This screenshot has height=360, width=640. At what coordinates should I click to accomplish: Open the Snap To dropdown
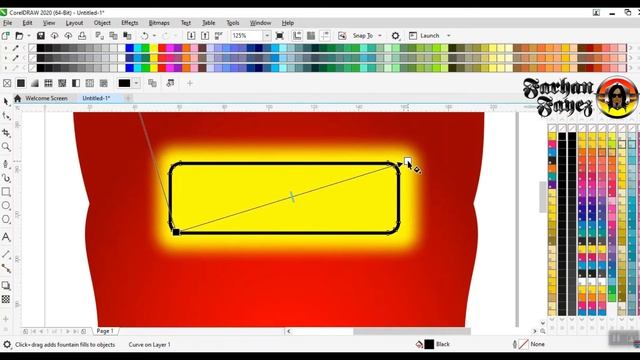380,36
